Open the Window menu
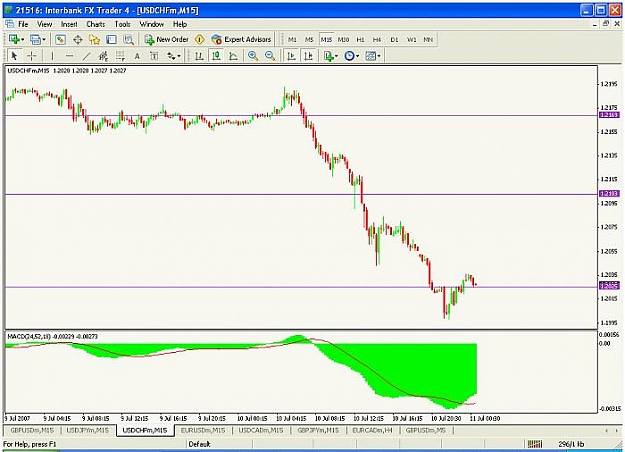The height and width of the screenshot is (452, 625). tap(151, 24)
